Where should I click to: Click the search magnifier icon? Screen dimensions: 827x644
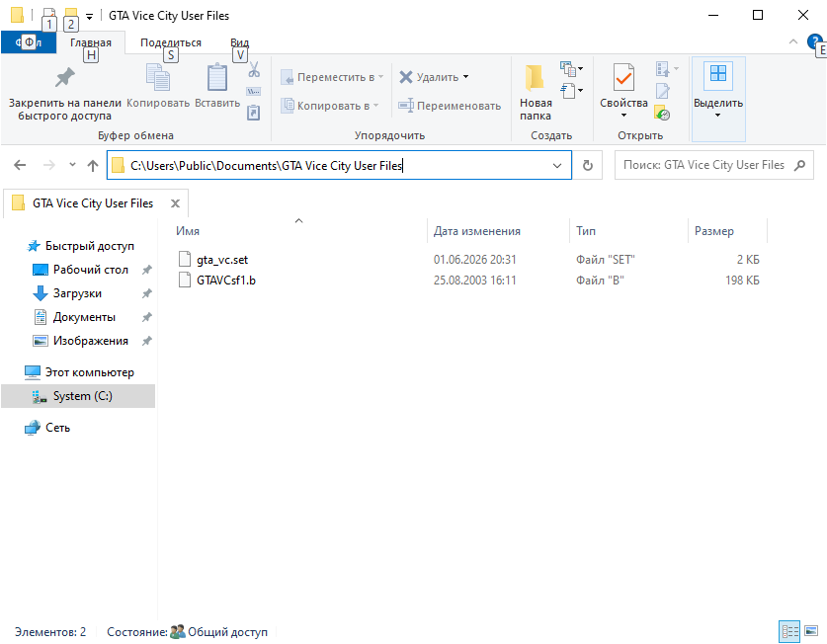click(x=799, y=165)
